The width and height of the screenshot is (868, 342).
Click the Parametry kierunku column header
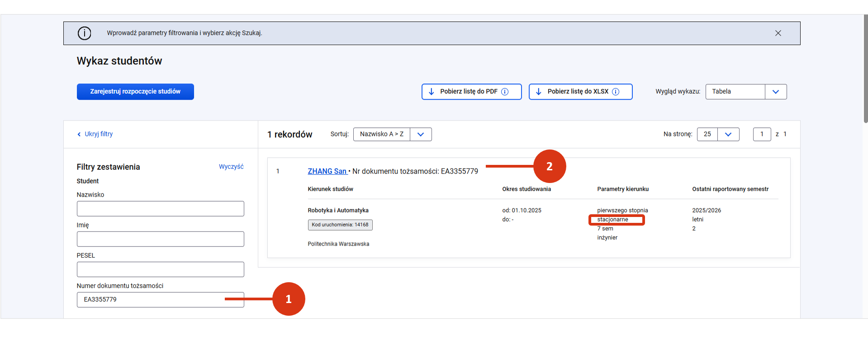coord(623,189)
